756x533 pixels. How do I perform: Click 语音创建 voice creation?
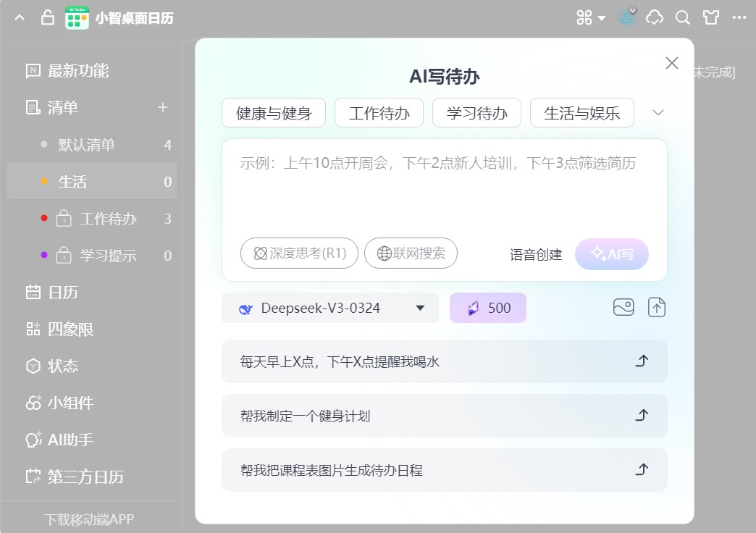coord(535,254)
